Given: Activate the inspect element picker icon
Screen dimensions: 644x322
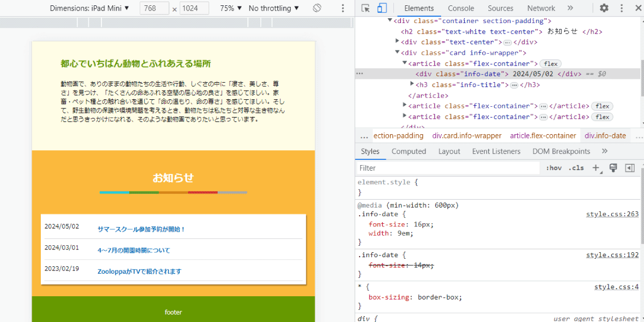Looking at the screenshot, I should 365,8.
